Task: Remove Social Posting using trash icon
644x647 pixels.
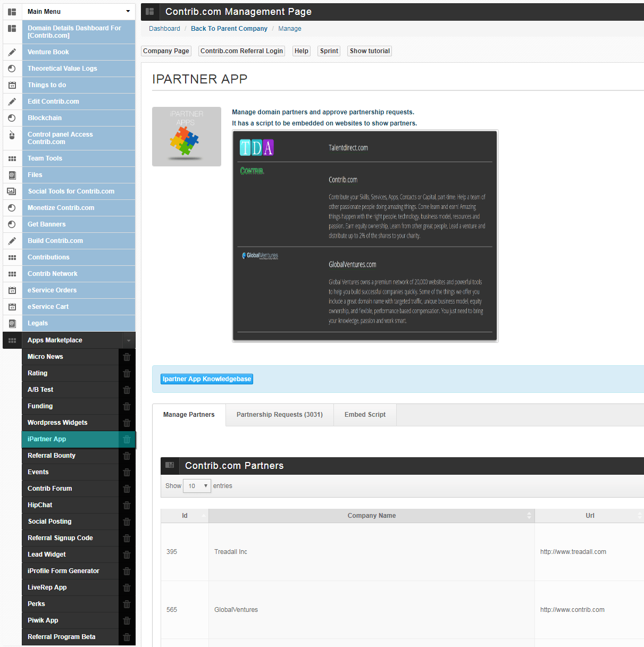Action: pos(127,522)
